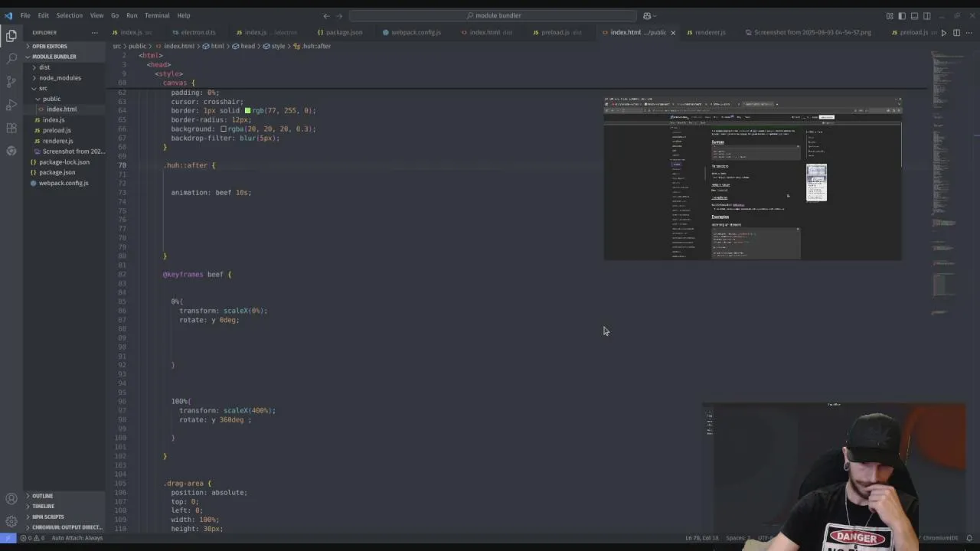The height and width of the screenshot is (551, 980).
Task: Open renderer.js in the explorer tree
Action: 57,141
